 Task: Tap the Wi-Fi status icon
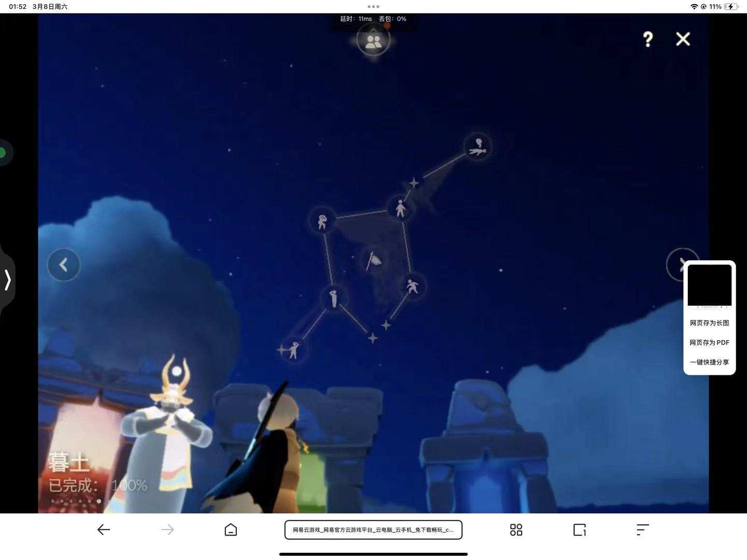click(x=694, y=7)
